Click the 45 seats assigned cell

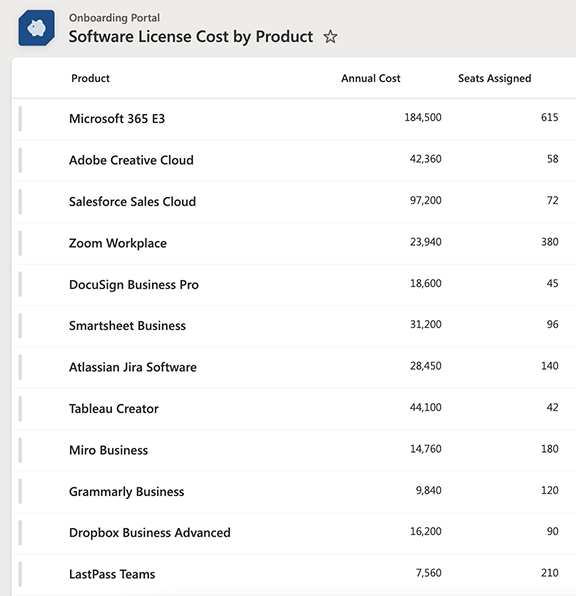(552, 283)
